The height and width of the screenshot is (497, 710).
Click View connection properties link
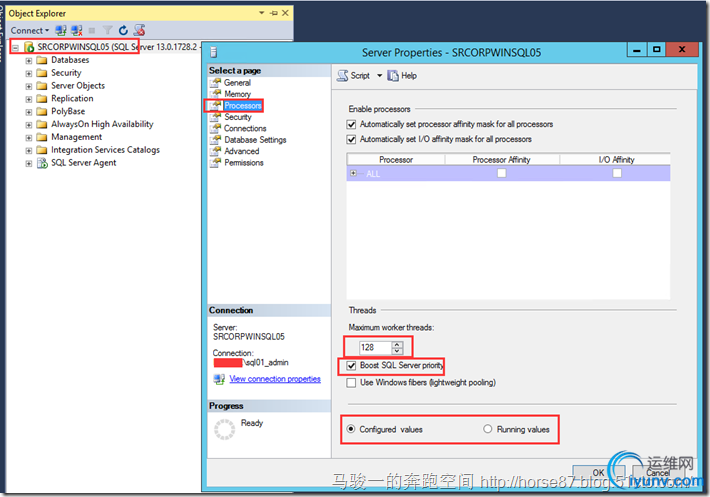click(275, 379)
